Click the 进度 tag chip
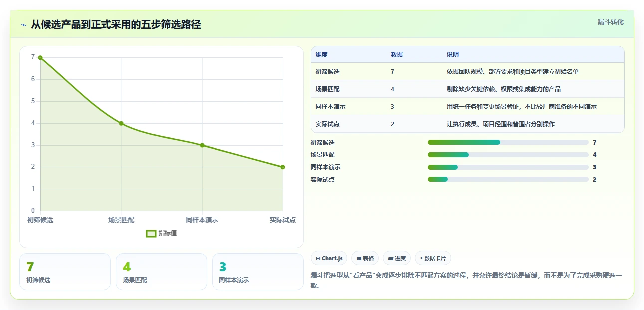644x310 pixels. (x=397, y=258)
